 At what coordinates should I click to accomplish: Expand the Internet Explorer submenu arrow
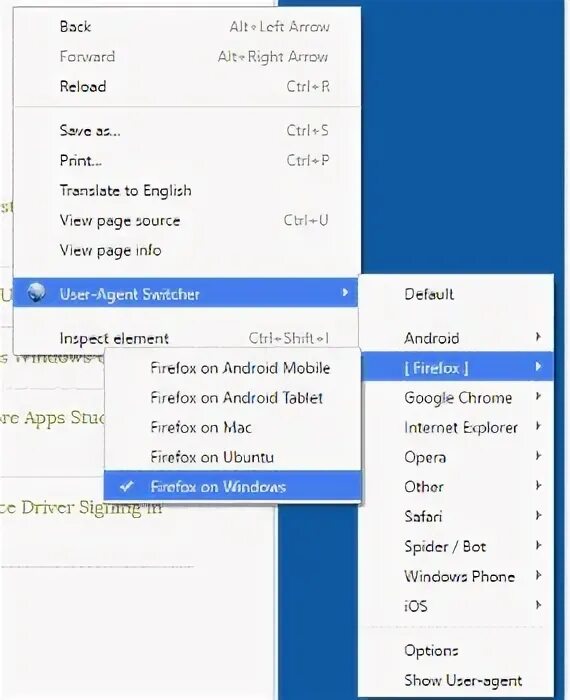point(538,426)
